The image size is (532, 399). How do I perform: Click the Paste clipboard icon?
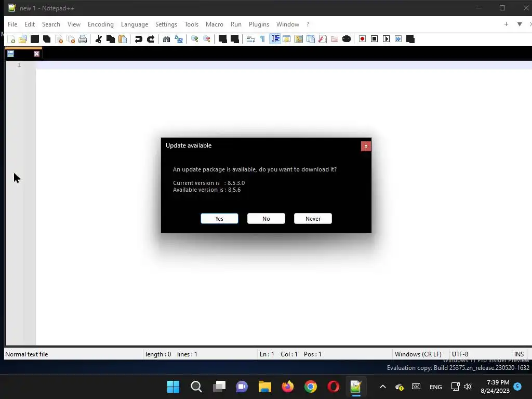tap(123, 39)
